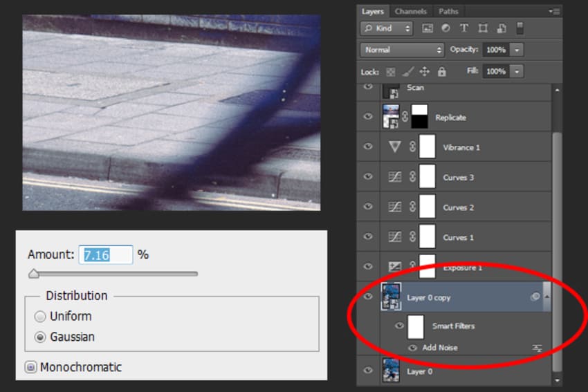
Task: Filter for smart objects icon
Action: (502, 28)
